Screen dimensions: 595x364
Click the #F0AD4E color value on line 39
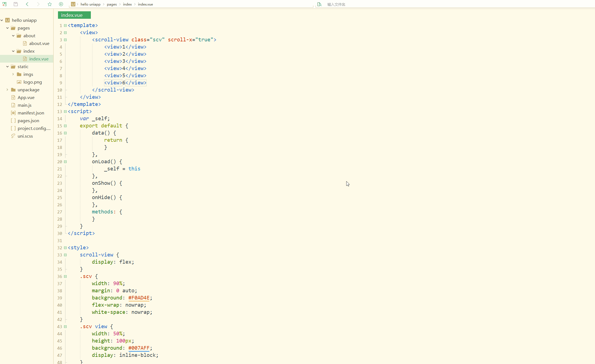139,298
